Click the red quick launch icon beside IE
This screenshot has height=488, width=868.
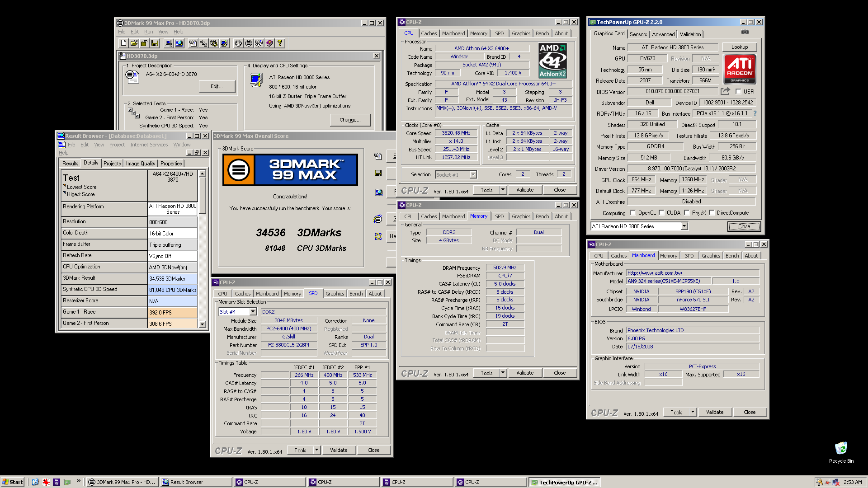46,482
